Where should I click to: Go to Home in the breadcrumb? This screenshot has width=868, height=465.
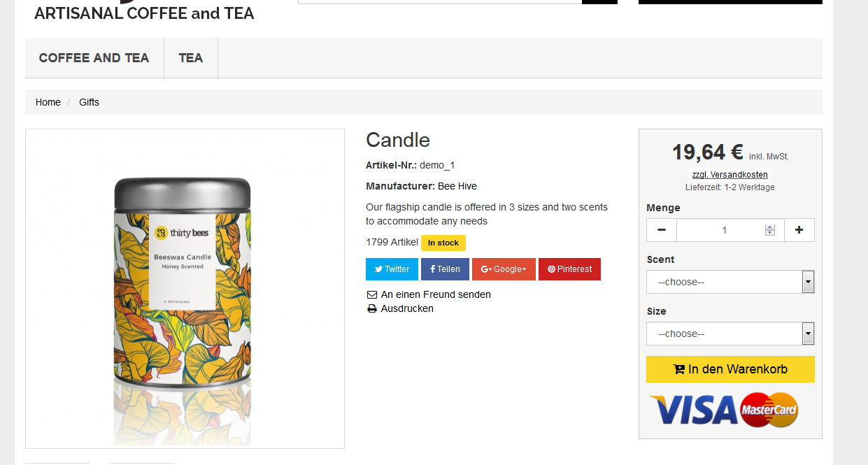(48, 102)
